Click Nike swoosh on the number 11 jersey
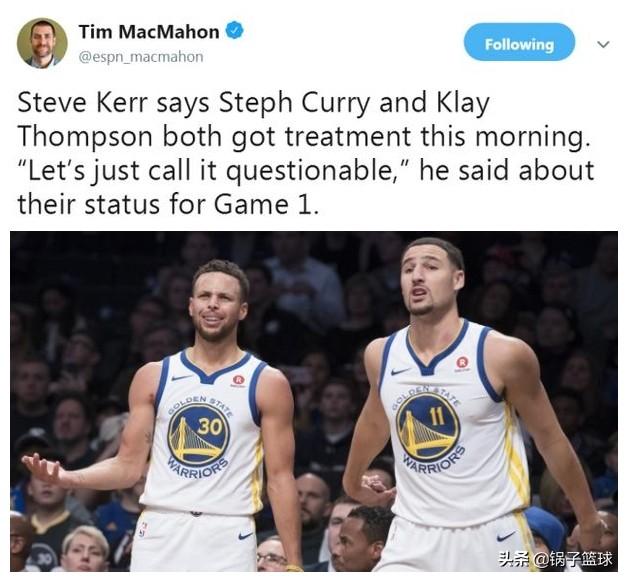Image resolution: width=628 pixels, height=582 pixels. click(401, 371)
